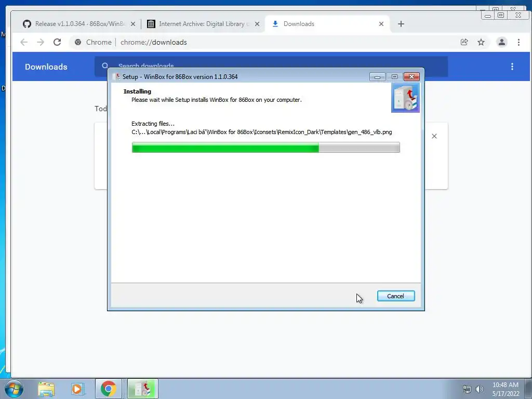
Task: Cancel the WinBox installation
Action: tap(395, 296)
